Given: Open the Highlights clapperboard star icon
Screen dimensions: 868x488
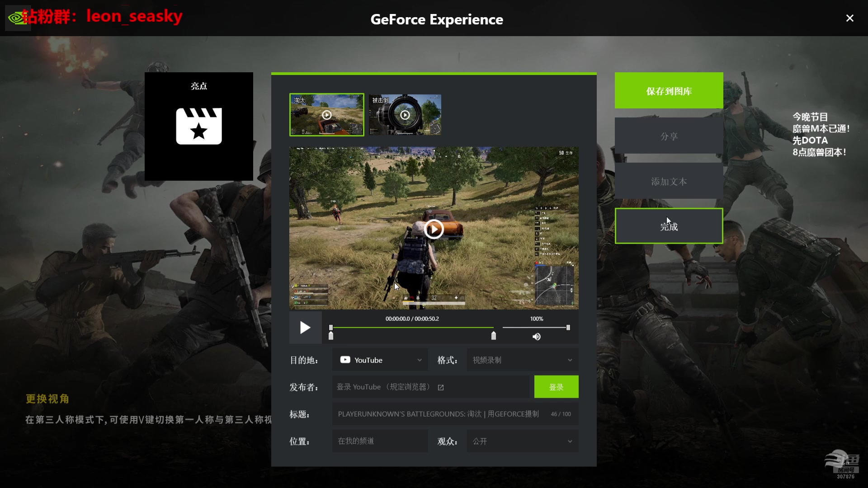Looking at the screenshot, I should point(199,126).
